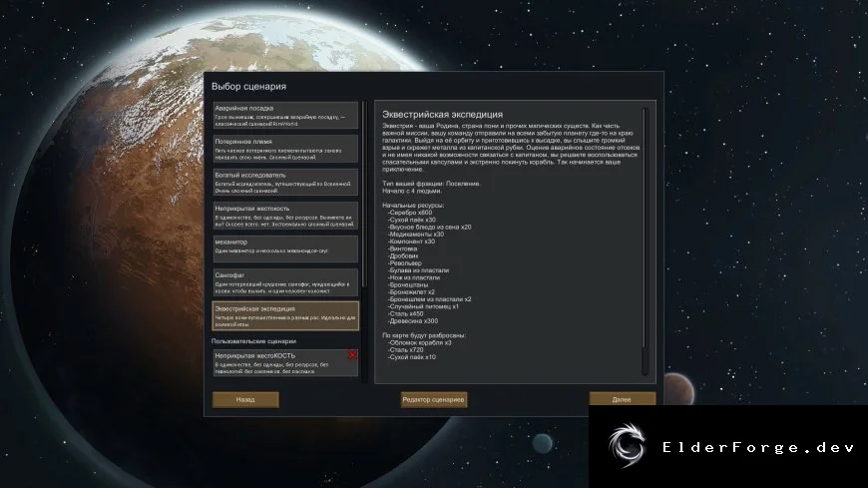This screenshot has width=868, height=488.
Task: Click the '-Дробовик' item line
Action: pos(403,255)
